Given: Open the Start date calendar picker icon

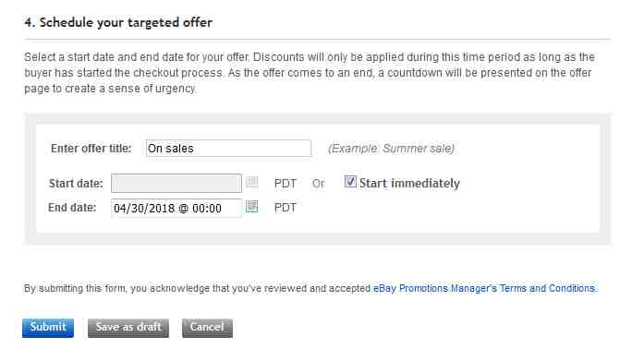Looking at the screenshot, I should (251, 182).
